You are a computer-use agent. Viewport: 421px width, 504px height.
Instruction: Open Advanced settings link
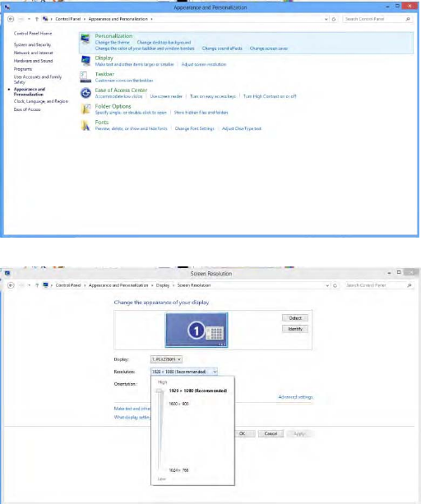point(295,397)
